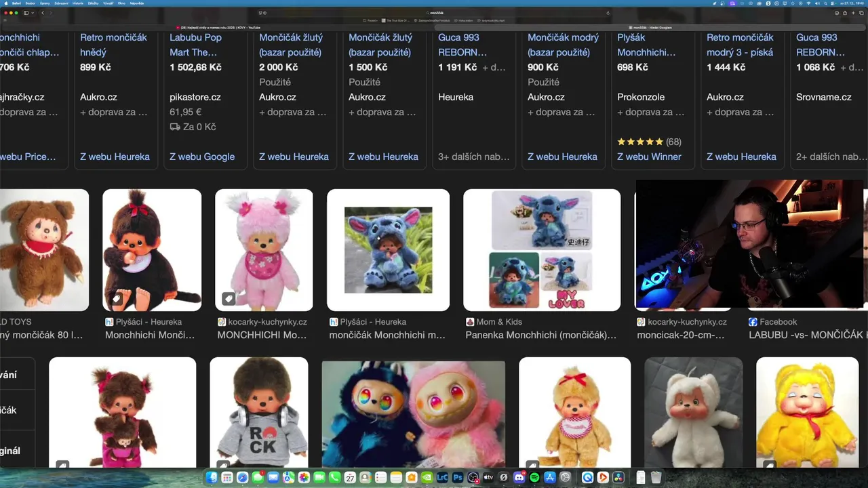Open Mončičák žlutý 2 000 Kč listing

click(291, 45)
